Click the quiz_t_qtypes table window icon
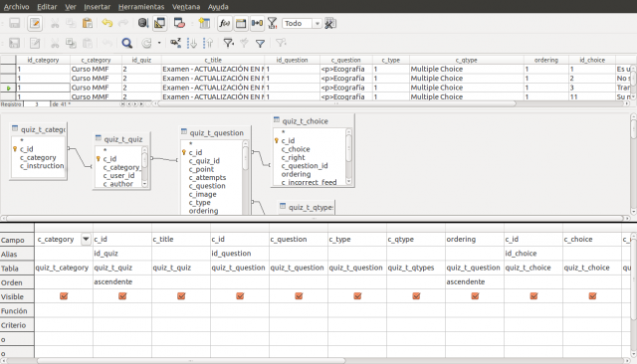This screenshot has height=364, width=637. tap(283, 207)
